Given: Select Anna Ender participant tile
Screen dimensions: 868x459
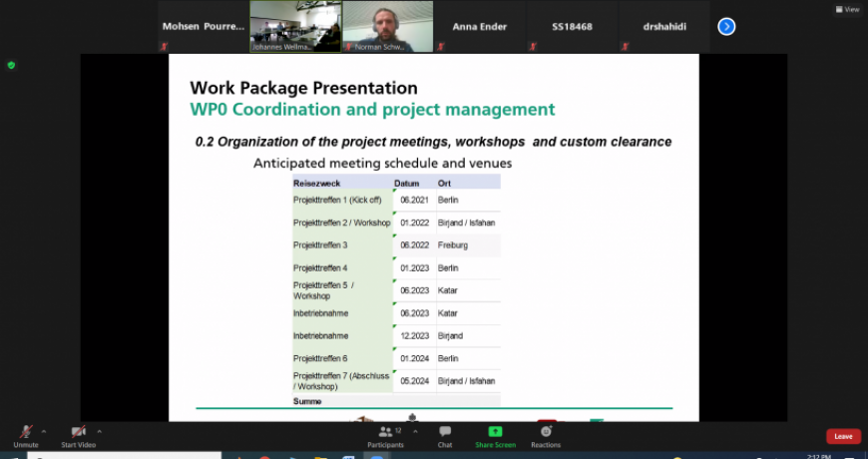Looking at the screenshot, I should (479, 27).
